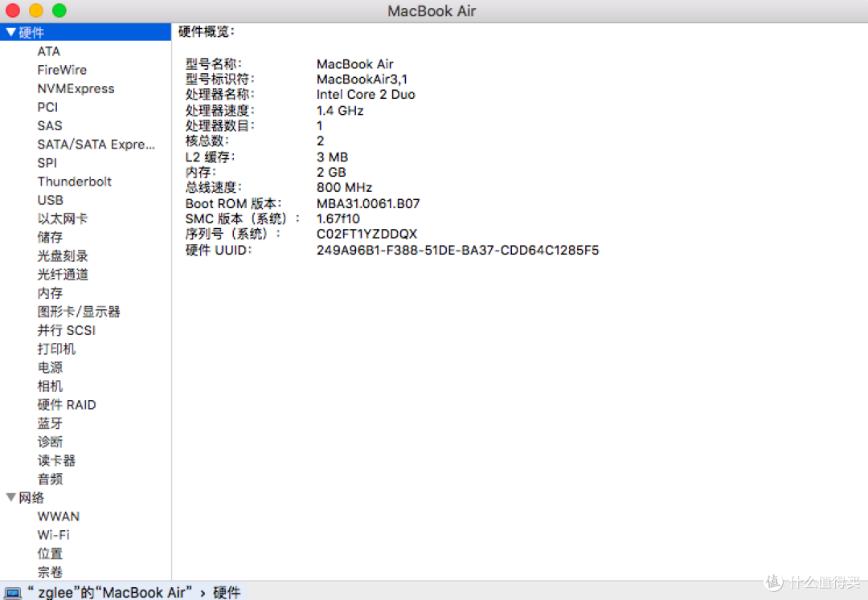Screen dimensions: 868x600
Task: Select 电源 in the sidebar
Action: pyautogui.click(x=50, y=368)
